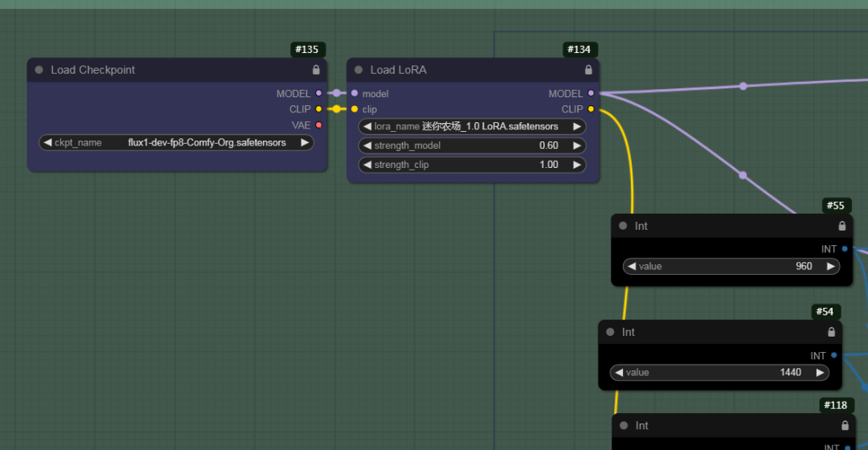Select previous ckpt_name with left arrow
Viewport: 868px width, 450px height.
47,143
